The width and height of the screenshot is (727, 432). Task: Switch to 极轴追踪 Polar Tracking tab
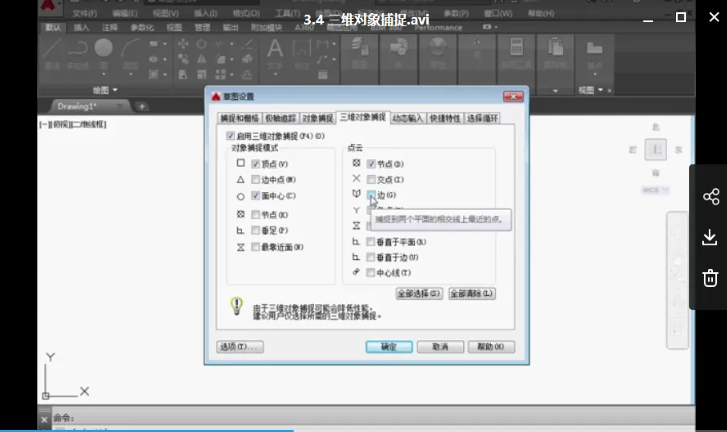coord(281,118)
